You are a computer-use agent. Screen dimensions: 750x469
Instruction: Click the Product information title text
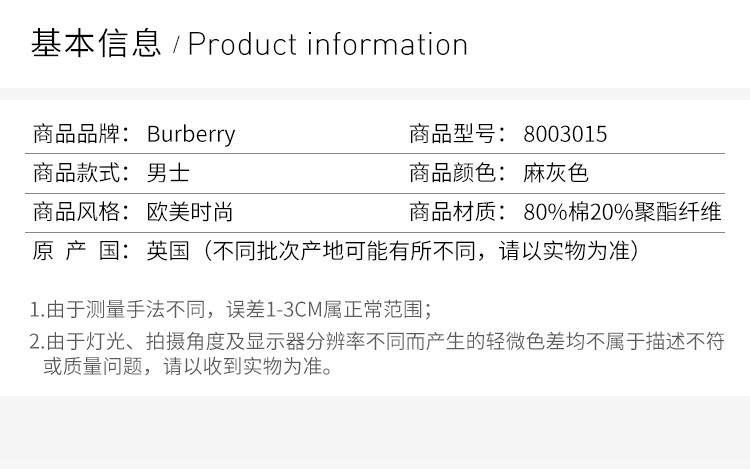tap(328, 45)
